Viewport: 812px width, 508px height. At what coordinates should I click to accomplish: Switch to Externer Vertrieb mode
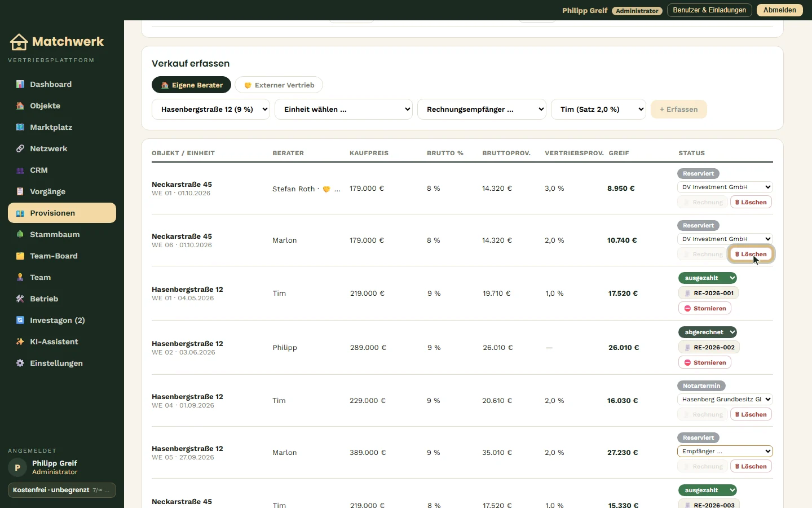[x=279, y=85]
